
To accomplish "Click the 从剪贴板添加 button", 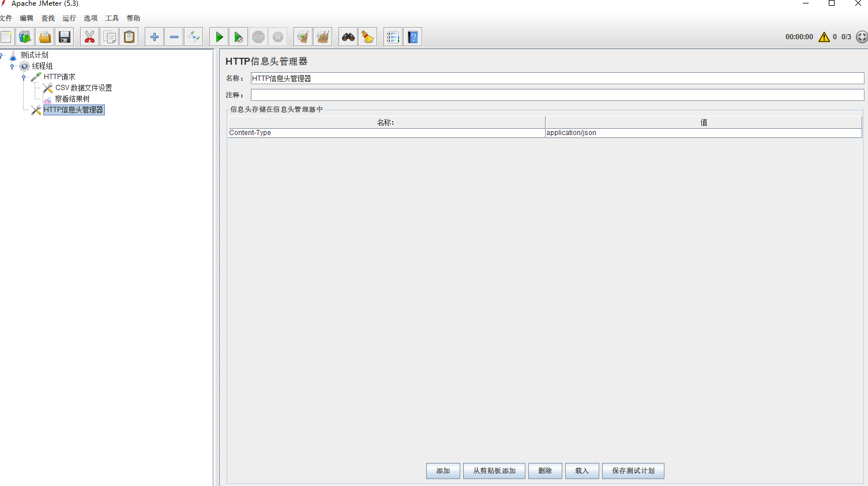I will coord(494,471).
